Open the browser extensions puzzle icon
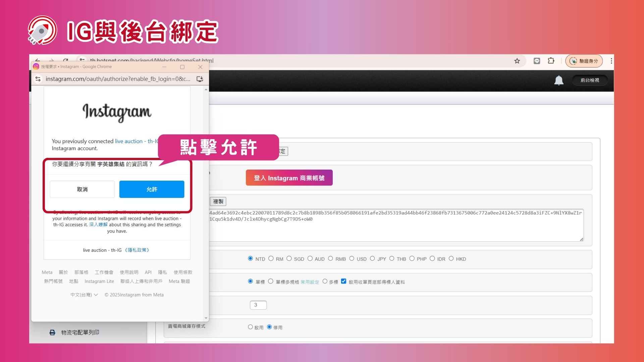644x362 pixels. point(551,61)
